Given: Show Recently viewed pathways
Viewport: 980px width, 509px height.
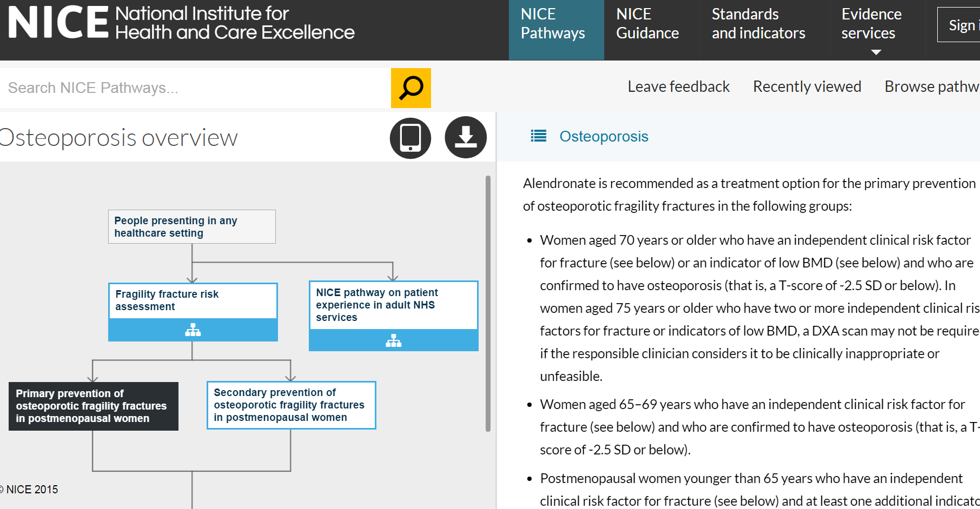Looking at the screenshot, I should point(807,86).
